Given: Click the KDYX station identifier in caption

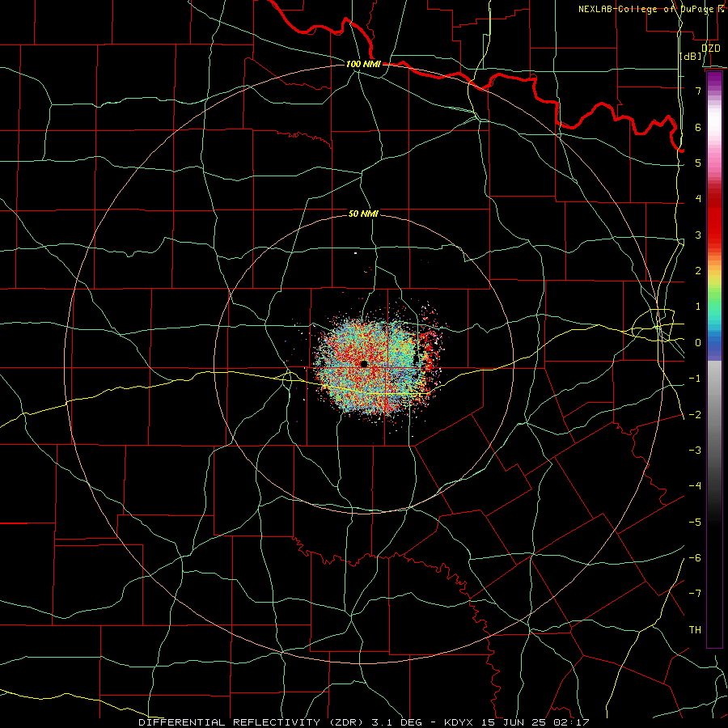Looking at the screenshot, I should (x=459, y=722).
